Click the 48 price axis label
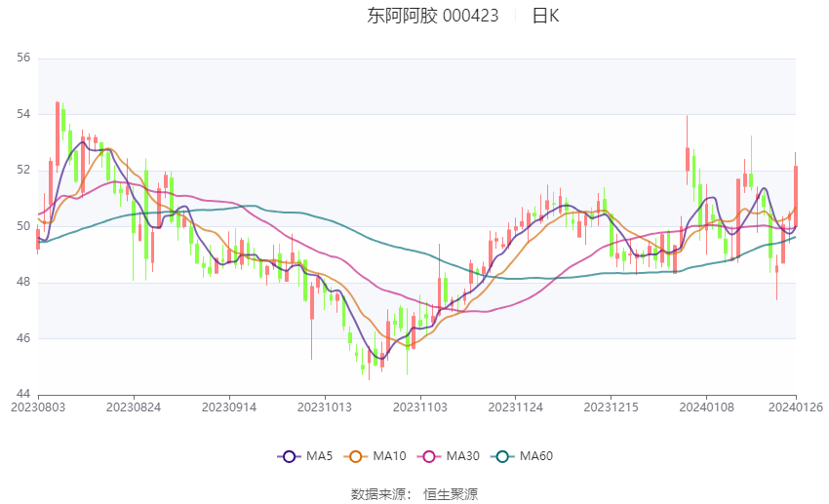Viewport: 829px width, 504px height. tap(23, 282)
